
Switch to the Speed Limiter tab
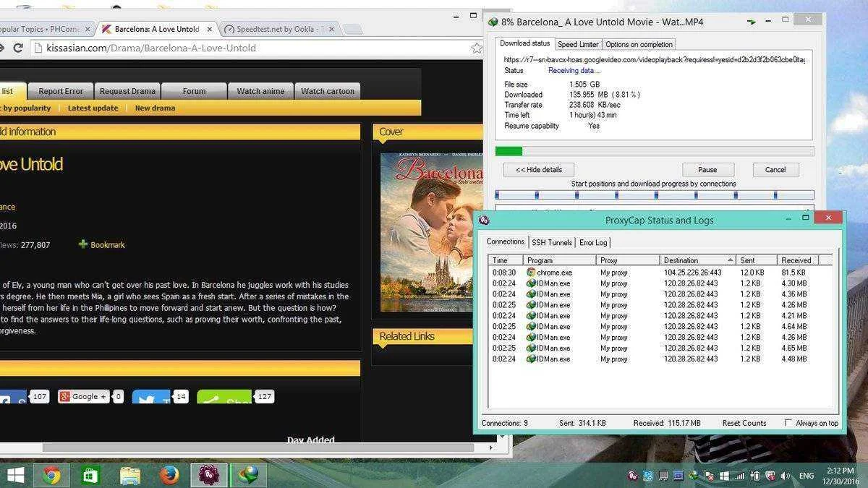[577, 44]
